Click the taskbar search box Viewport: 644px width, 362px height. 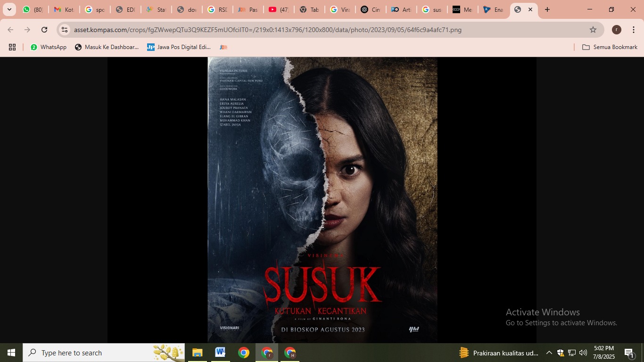click(x=104, y=353)
